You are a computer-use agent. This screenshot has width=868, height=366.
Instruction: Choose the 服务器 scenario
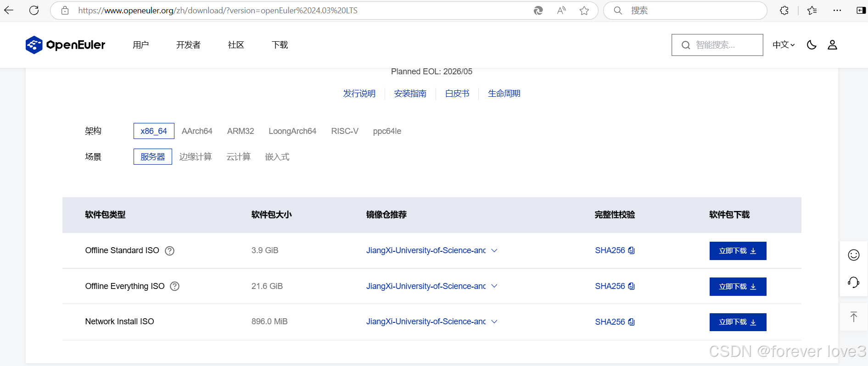tap(153, 156)
